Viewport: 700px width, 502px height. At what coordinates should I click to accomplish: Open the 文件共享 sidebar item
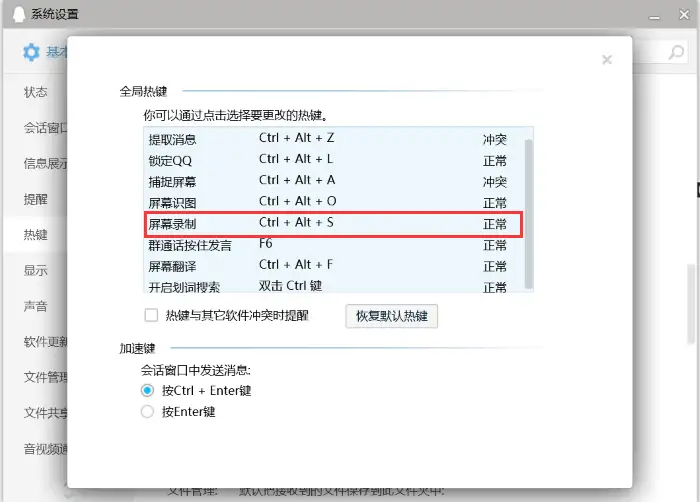pyautogui.click(x=36, y=413)
